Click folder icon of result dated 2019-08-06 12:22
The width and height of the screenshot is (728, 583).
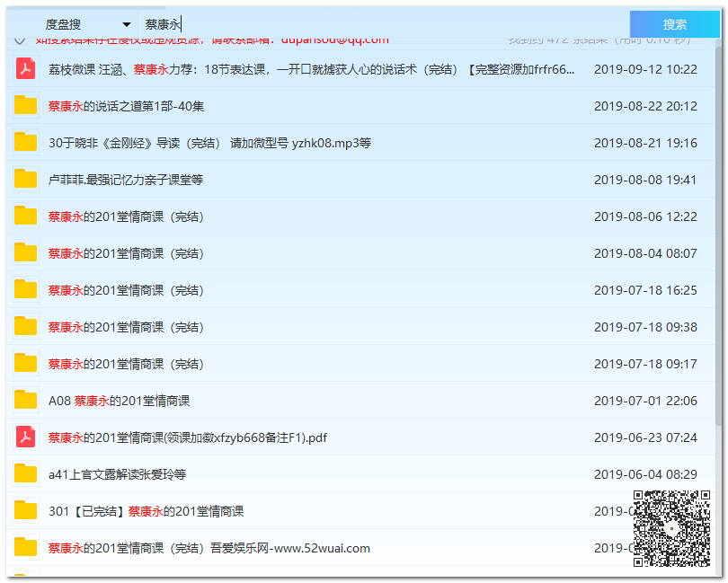(x=25, y=216)
